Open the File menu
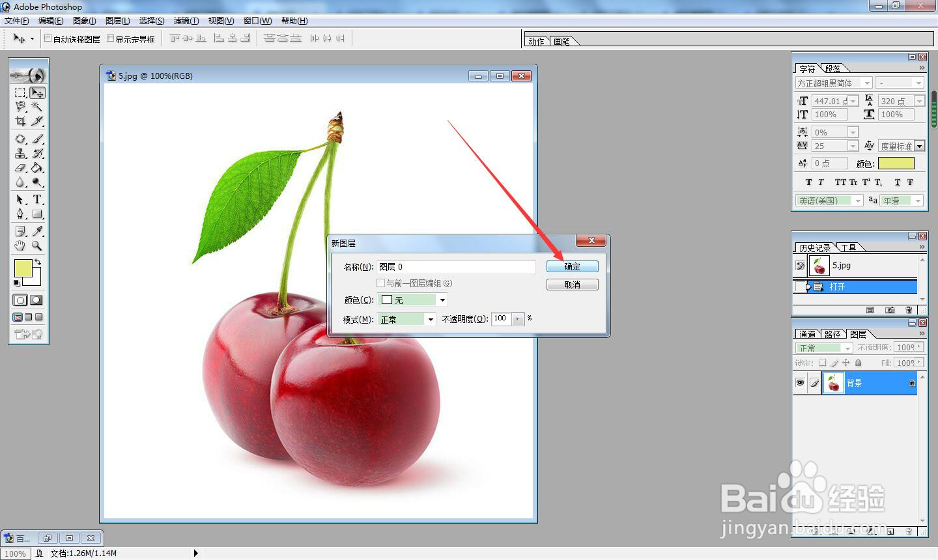This screenshot has height=560, width=938. (x=16, y=21)
